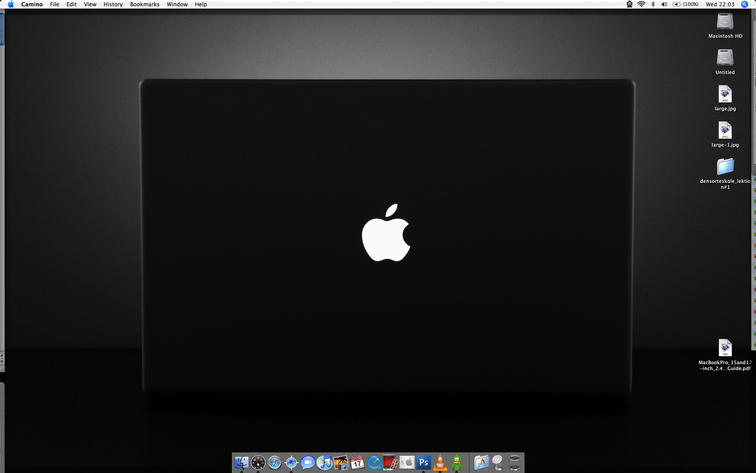Open the Camino application menu
Screen dimensions: 756x473
[32, 4]
